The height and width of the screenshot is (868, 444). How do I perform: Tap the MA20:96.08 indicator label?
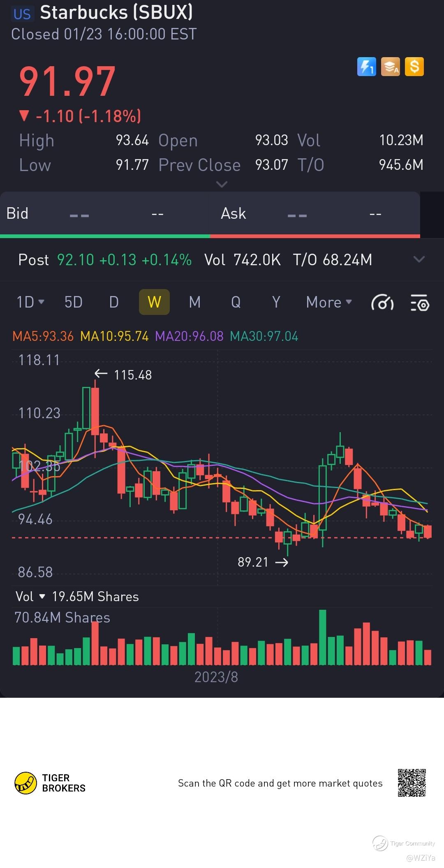(x=189, y=336)
